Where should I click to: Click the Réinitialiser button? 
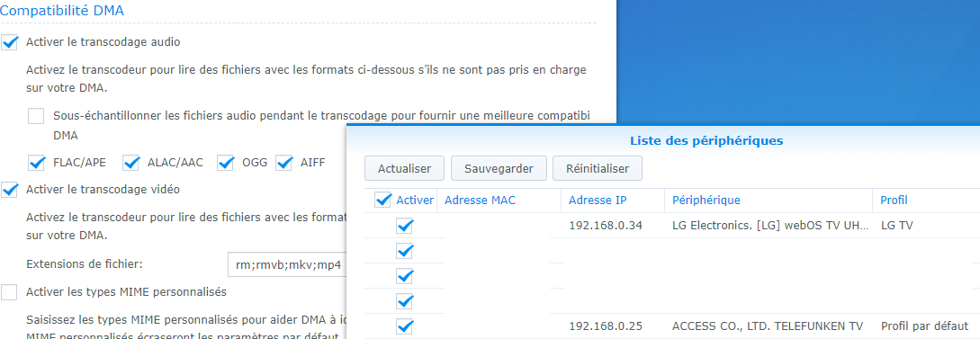point(598,168)
